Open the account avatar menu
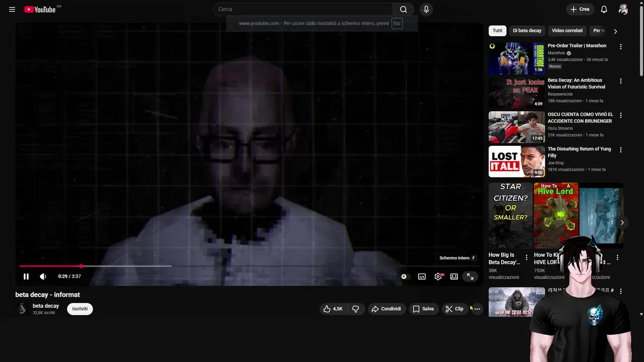 [623, 9]
